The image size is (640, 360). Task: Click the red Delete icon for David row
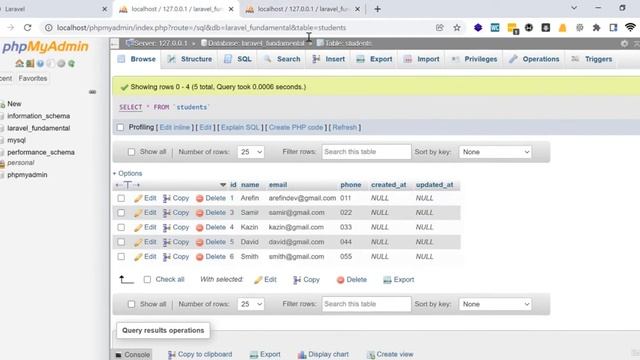(200, 242)
